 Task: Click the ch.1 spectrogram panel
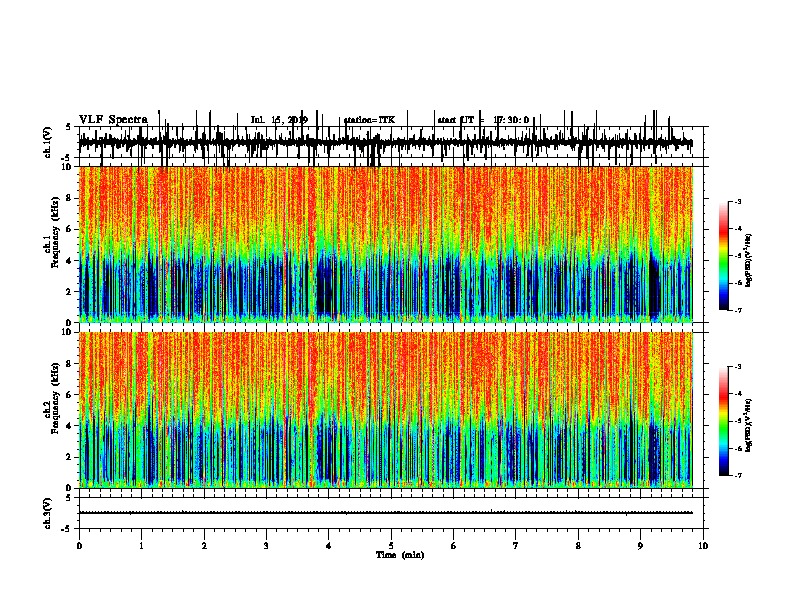click(386, 244)
